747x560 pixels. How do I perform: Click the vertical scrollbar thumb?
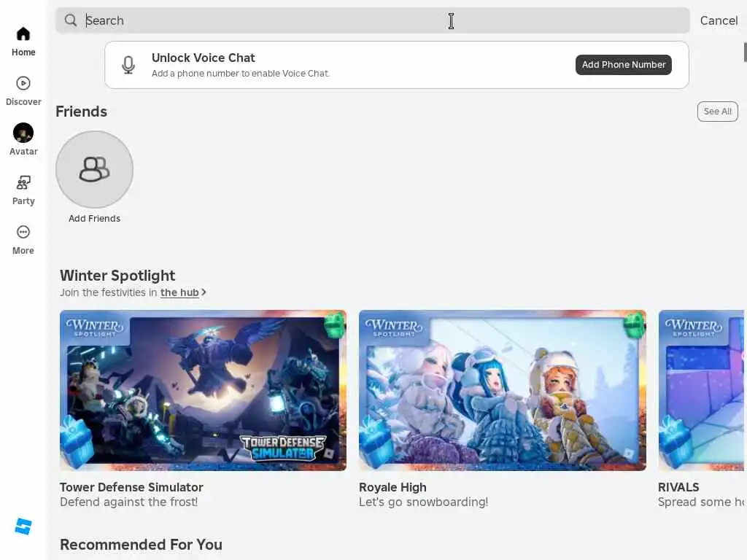[x=745, y=52]
